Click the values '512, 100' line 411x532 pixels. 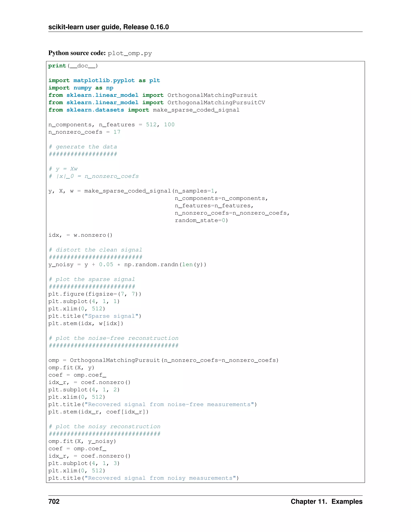pyautogui.click(x=160, y=125)
